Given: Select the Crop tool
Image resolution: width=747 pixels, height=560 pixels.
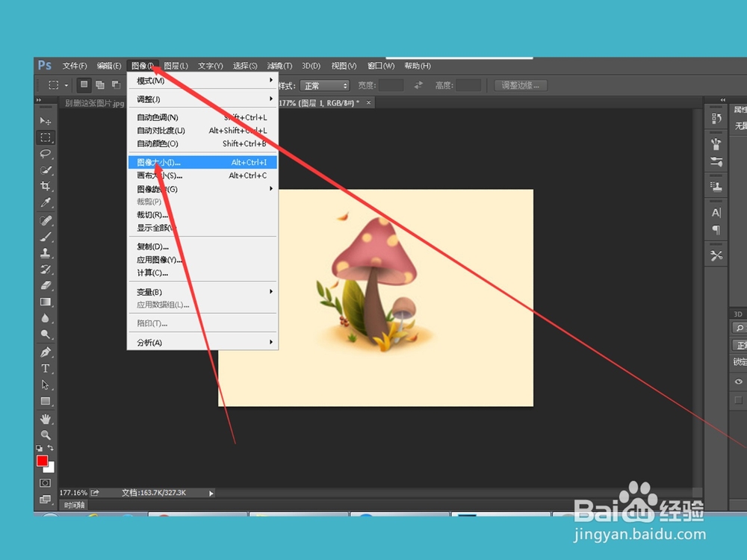Looking at the screenshot, I should (46, 186).
